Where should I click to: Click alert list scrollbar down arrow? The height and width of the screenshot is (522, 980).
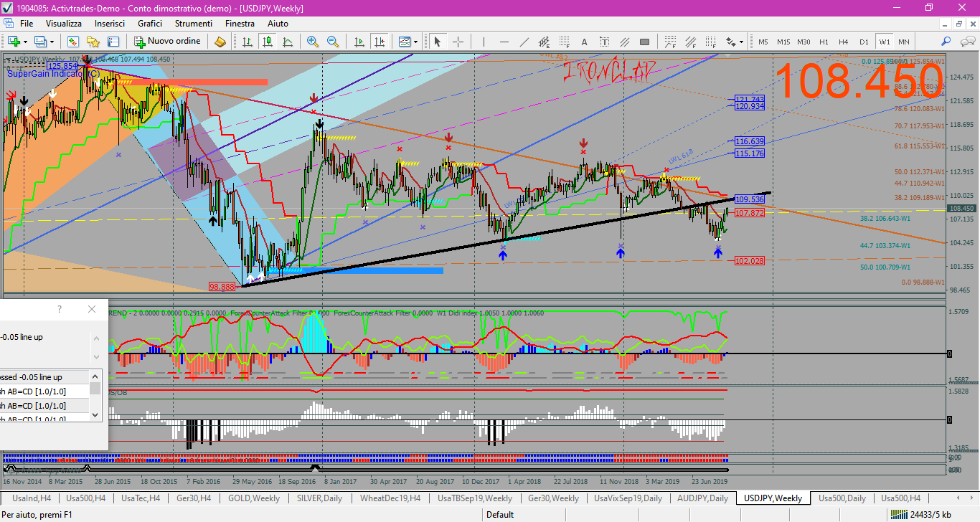click(x=95, y=414)
